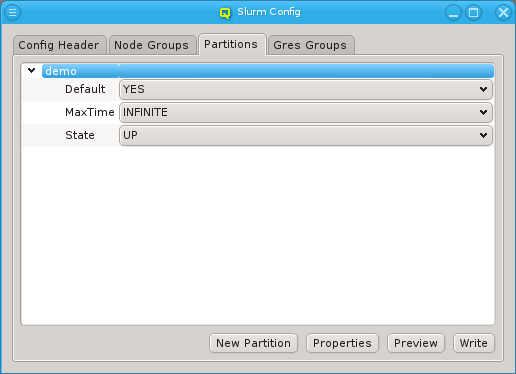Maximize the Slurm Config window
The image size is (516, 374).
(x=473, y=13)
